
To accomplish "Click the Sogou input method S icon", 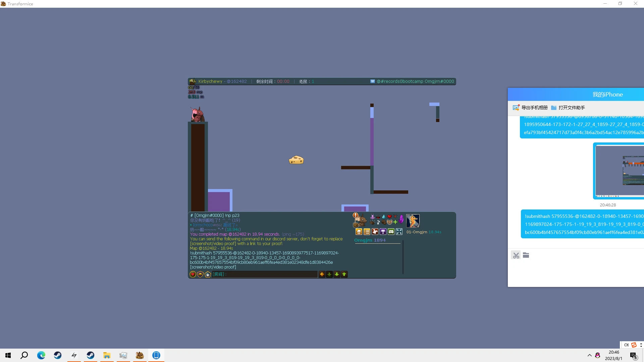I will click(x=634, y=345).
